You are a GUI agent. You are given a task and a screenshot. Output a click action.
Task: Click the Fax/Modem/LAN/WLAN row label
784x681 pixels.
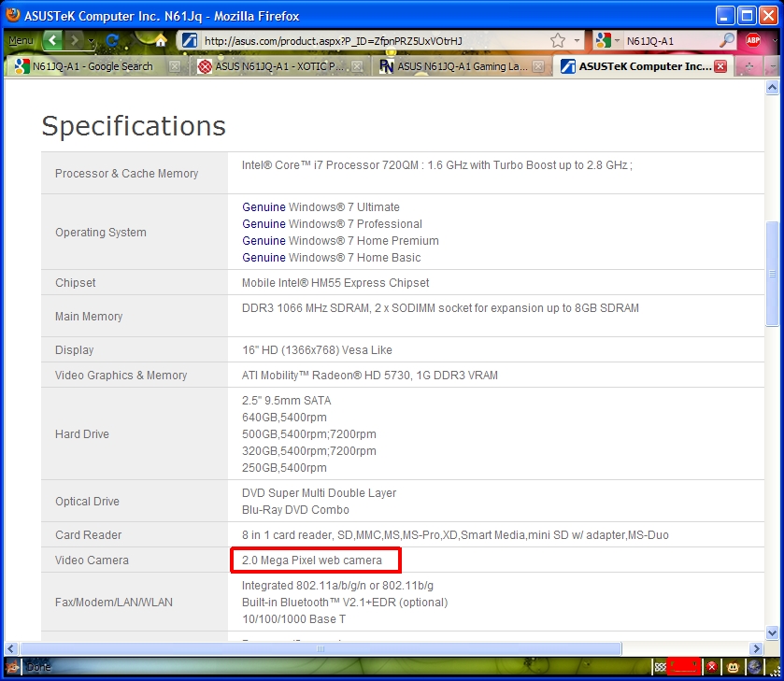click(114, 603)
